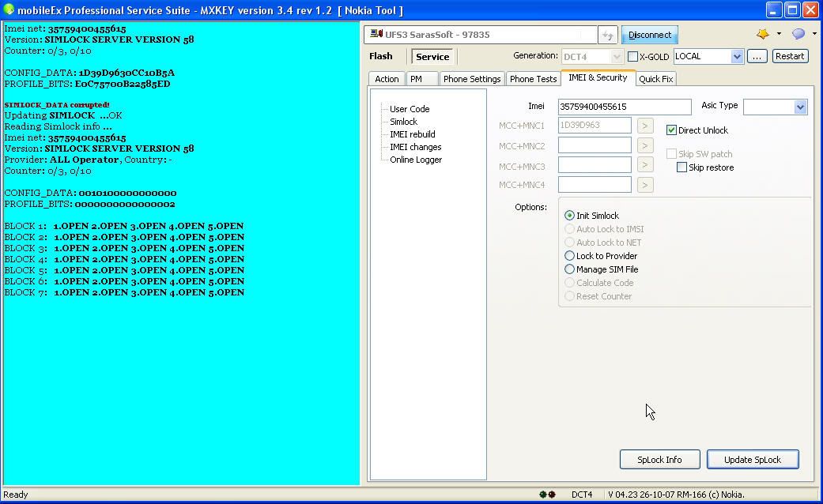Screen dimensions: 823x504
Task: Click the interface scan refresh icon
Action: tap(607, 35)
